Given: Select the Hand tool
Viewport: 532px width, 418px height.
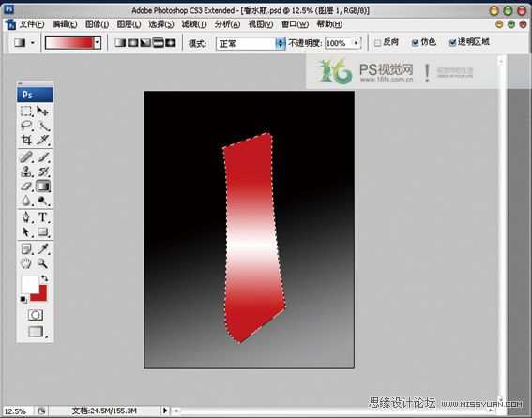Looking at the screenshot, I should tap(26, 263).
